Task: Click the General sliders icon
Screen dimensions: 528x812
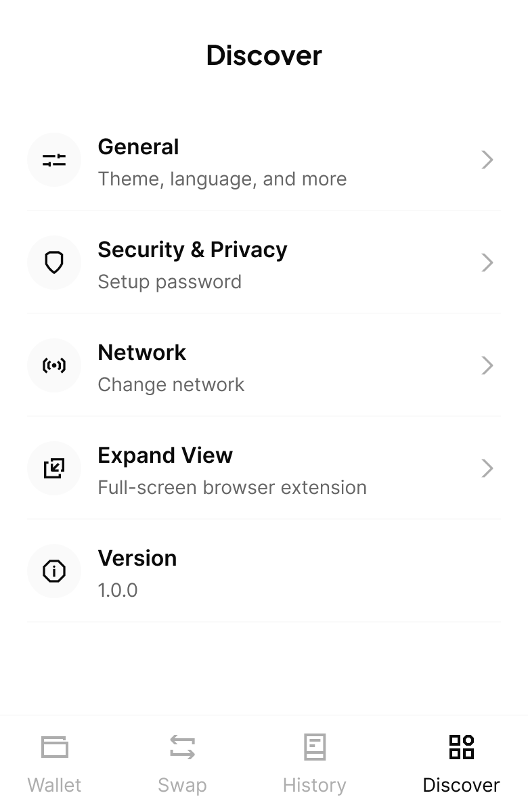Action: [x=54, y=160]
